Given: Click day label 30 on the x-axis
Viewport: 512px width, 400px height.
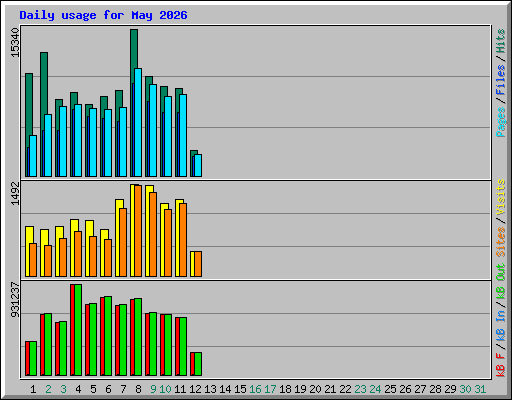Looking at the screenshot, I should (465, 389).
